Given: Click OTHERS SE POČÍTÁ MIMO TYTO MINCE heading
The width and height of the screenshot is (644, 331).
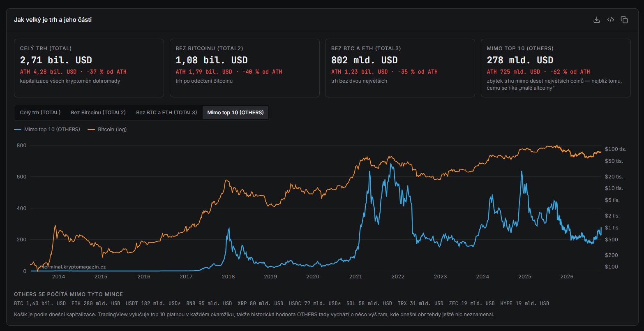Looking at the screenshot, I should tap(68, 294).
